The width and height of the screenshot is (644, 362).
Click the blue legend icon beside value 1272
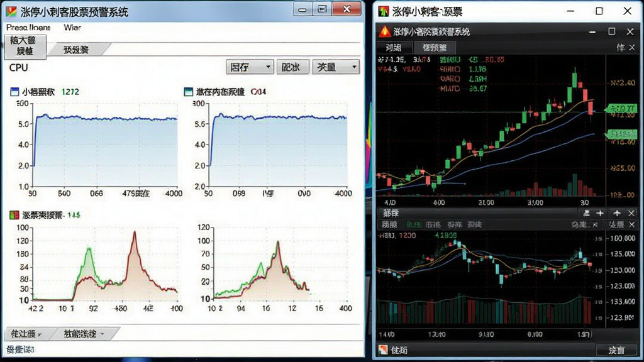pyautogui.click(x=14, y=92)
